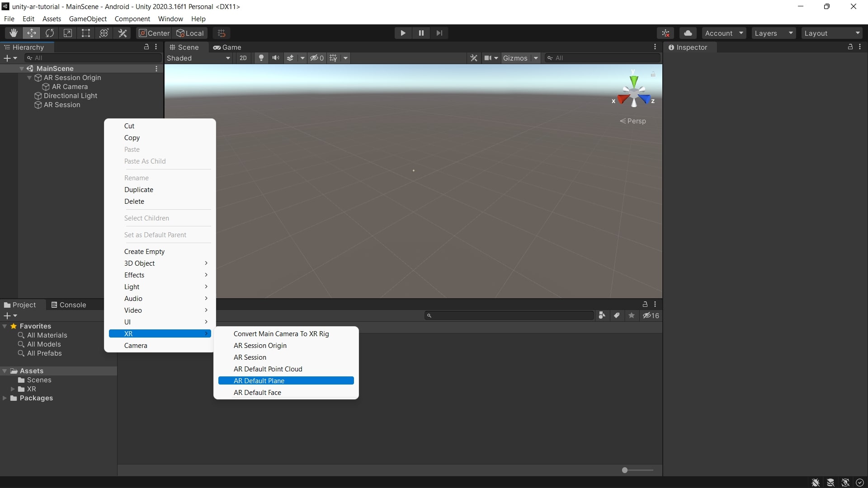Expand the Packages folder

click(5, 398)
